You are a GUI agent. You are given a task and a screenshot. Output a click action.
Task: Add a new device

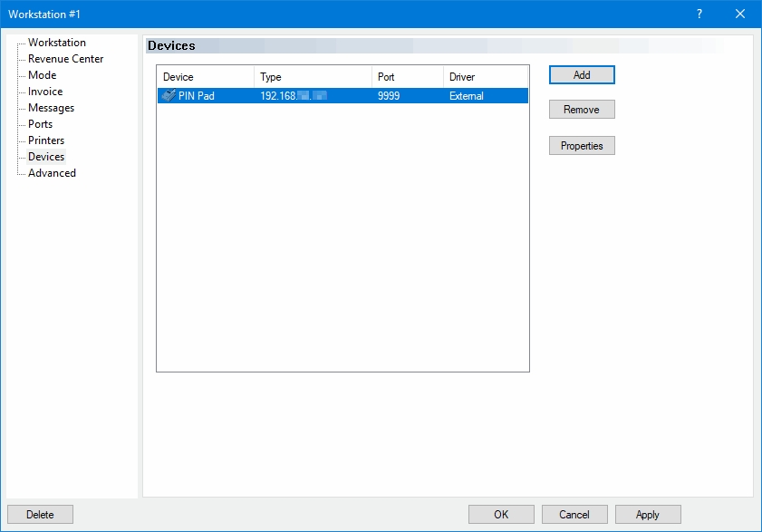pyautogui.click(x=582, y=75)
